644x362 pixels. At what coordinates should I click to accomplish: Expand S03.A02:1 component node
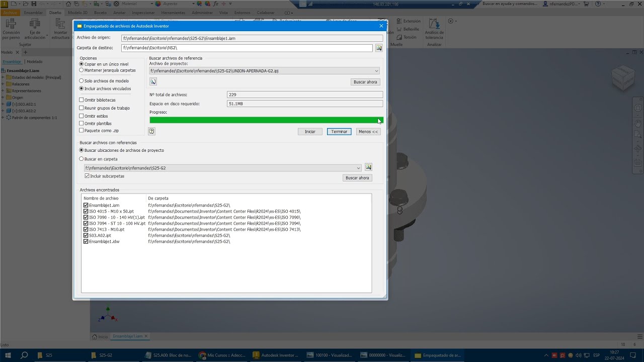coord(3,104)
